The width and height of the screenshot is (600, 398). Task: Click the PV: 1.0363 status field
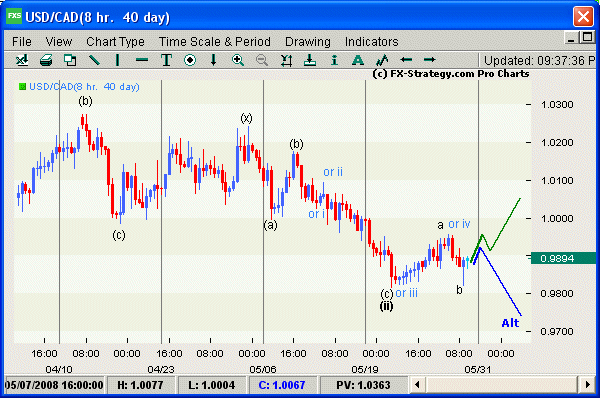pos(363,385)
